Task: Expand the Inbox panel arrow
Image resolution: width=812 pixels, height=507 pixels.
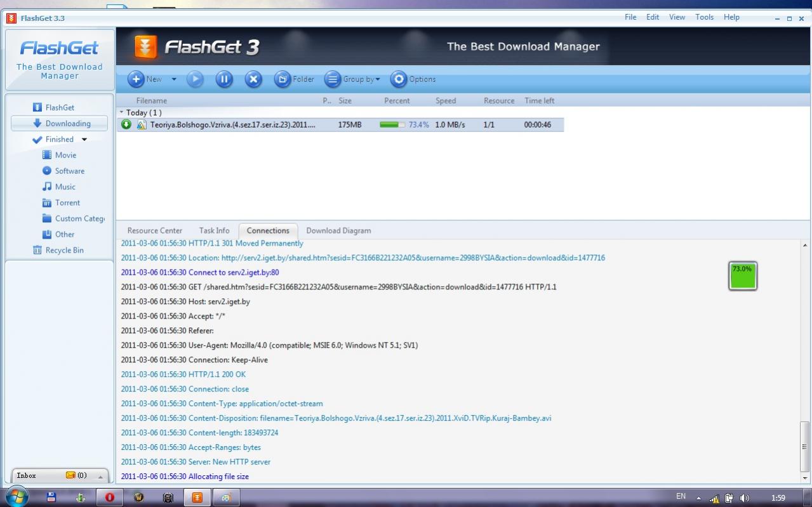Action: (x=100, y=476)
